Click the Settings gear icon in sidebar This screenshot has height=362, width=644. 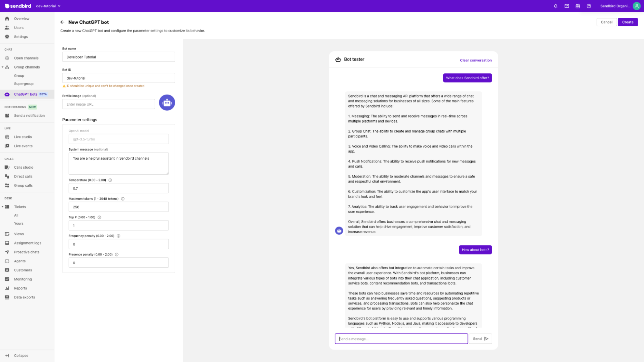pos(7,37)
